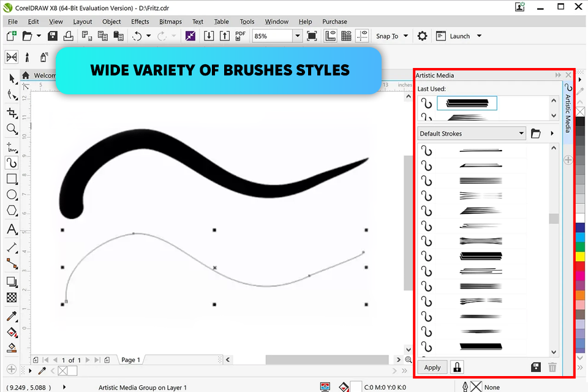Open the Layout menu
Screen dimensions: 588x392
83,21
